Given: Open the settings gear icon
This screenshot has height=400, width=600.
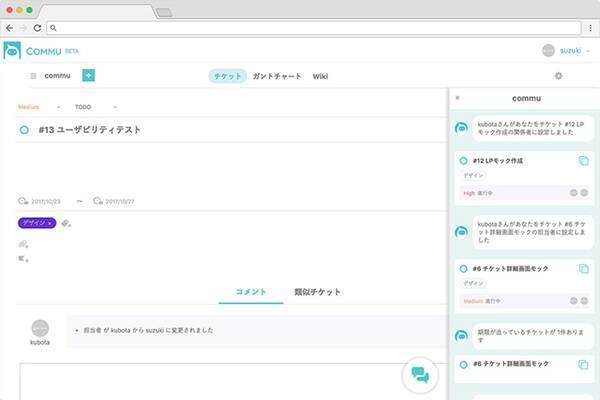Looking at the screenshot, I should coord(558,76).
